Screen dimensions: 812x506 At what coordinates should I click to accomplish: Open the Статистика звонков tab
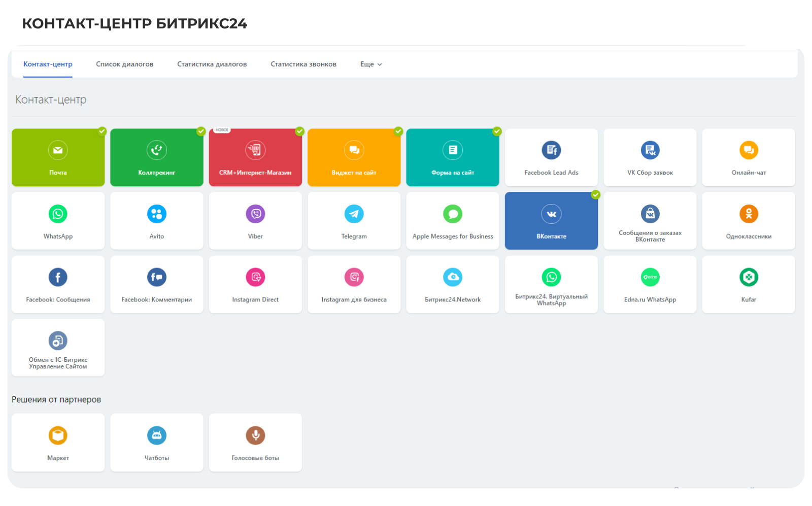[303, 64]
